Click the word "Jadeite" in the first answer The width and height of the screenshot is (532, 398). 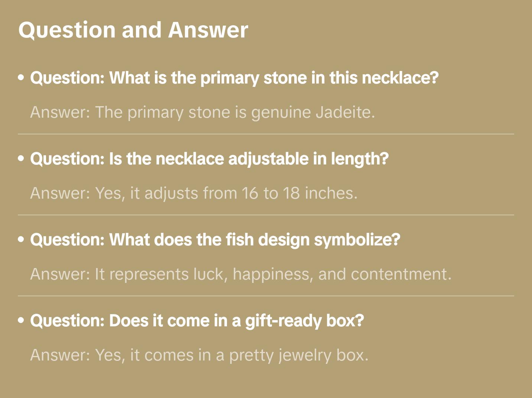coord(345,112)
